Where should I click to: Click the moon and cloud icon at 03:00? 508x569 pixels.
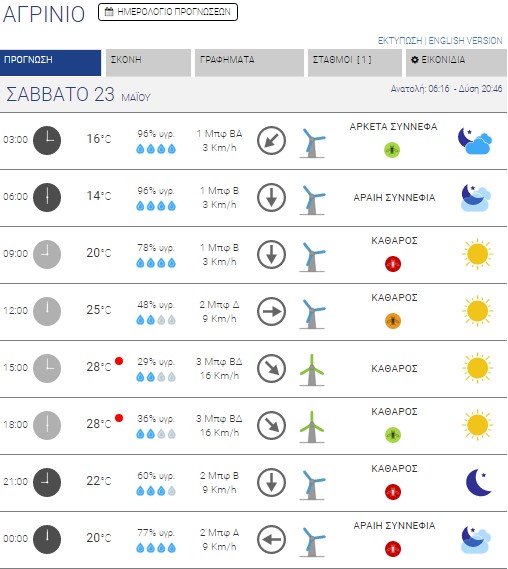click(475, 141)
